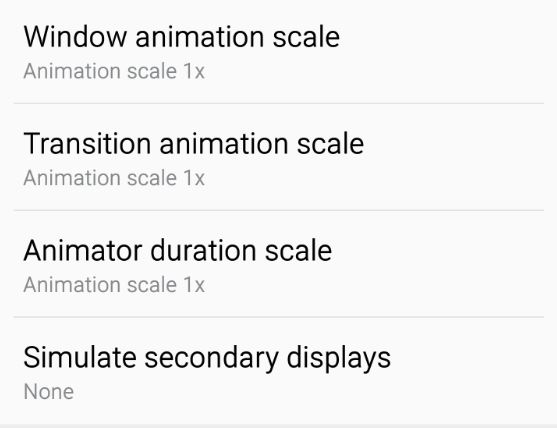Select the Simulate secondary displays title
This screenshot has width=557, height=428.
click(x=207, y=358)
